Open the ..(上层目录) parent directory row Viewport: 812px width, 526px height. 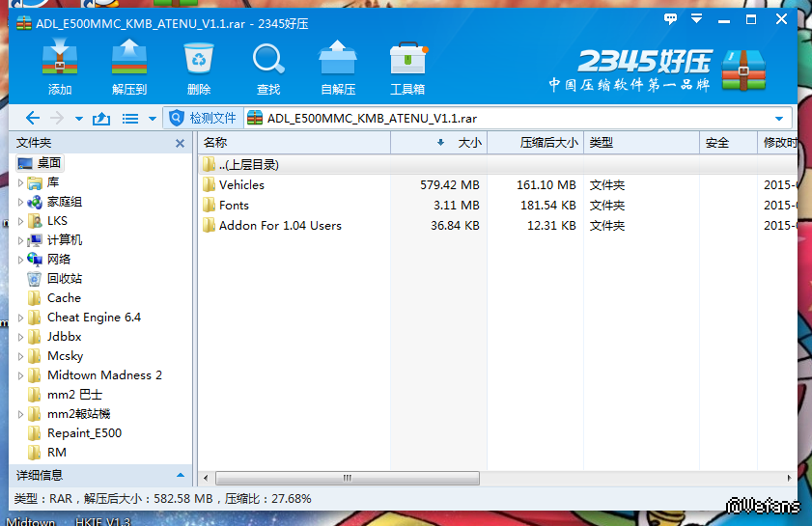pos(497,165)
